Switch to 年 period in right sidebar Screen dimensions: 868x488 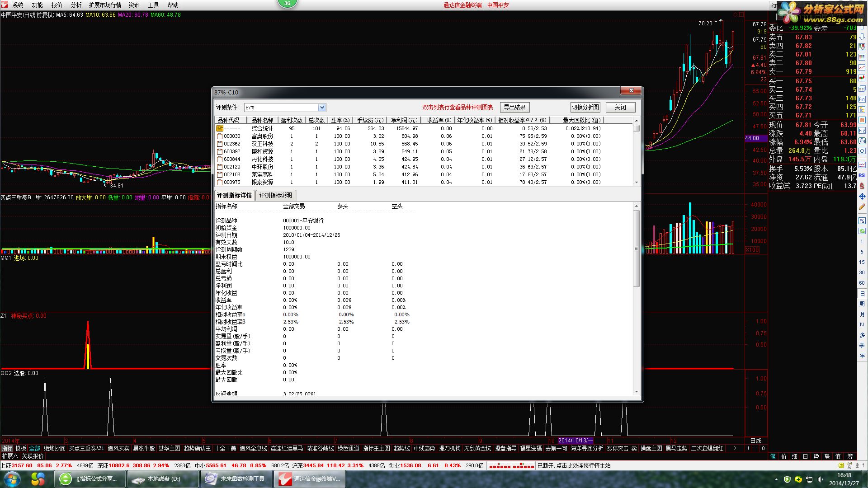click(x=862, y=356)
